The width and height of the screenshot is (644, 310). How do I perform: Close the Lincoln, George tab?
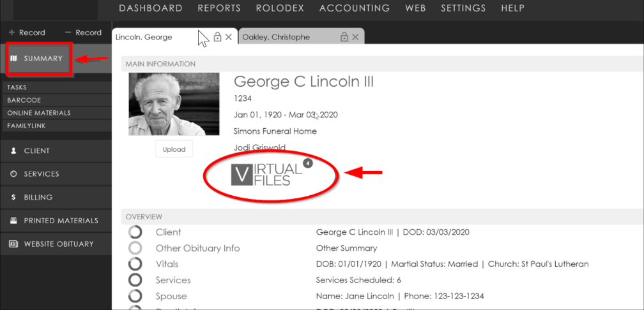click(229, 38)
